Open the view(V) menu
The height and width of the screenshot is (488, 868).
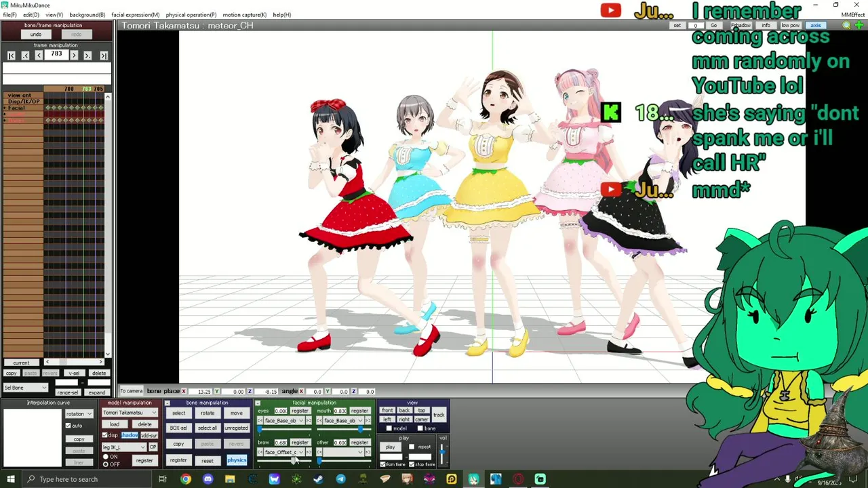pyautogui.click(x=54, y=15)
